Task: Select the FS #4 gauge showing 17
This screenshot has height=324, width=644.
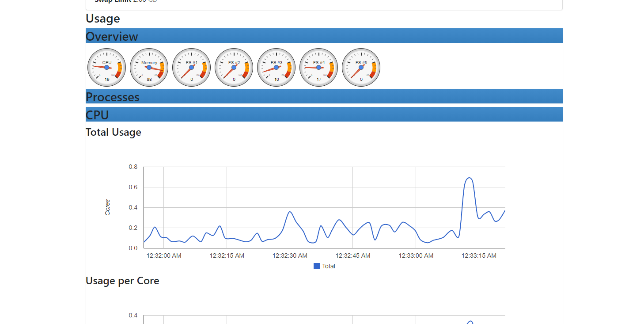Action: [319, 68]
